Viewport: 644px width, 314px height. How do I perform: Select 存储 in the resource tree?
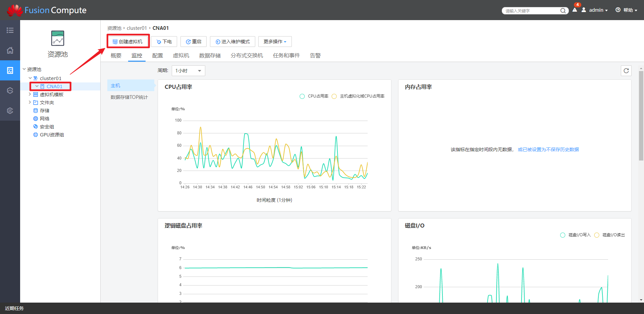tap(45, 111)
